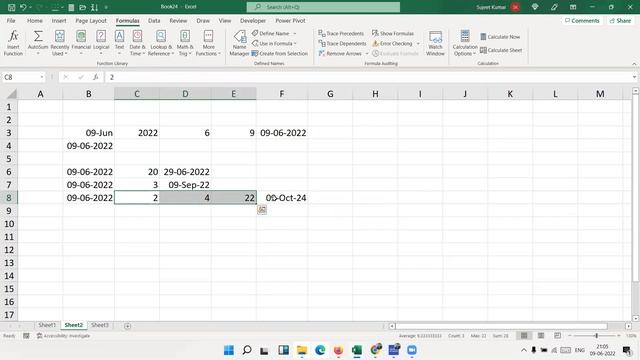Screen dimensions: 640x360
Task: Expand the Define Name dropdown arrow
Action: coord(295,33)
